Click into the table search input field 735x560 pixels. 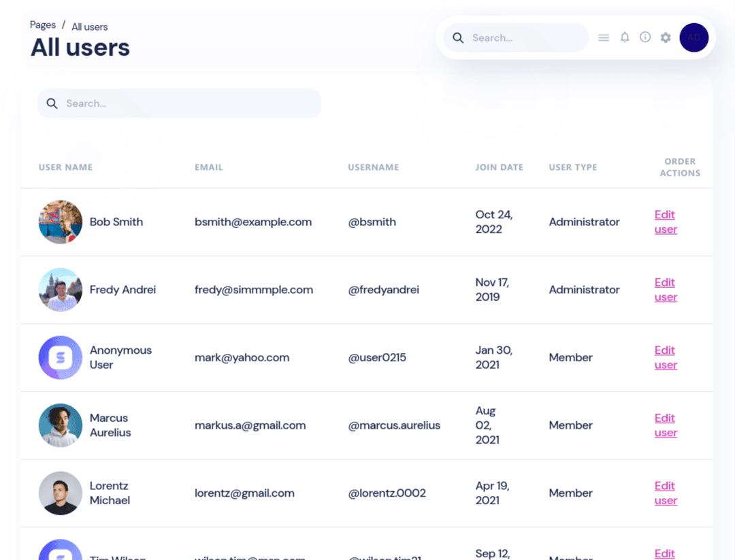coord(177,103)
